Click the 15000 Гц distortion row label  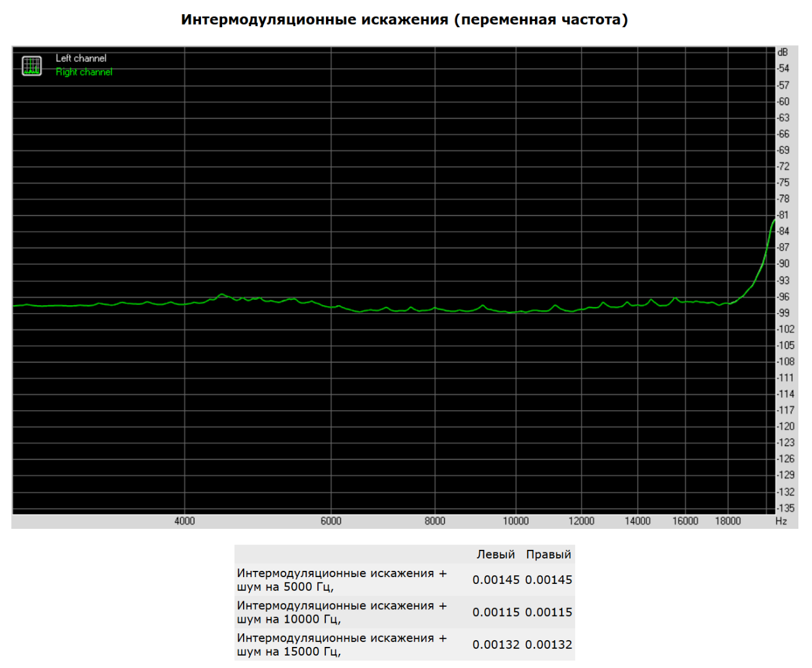pyautogui.click(x=341, y=644)
